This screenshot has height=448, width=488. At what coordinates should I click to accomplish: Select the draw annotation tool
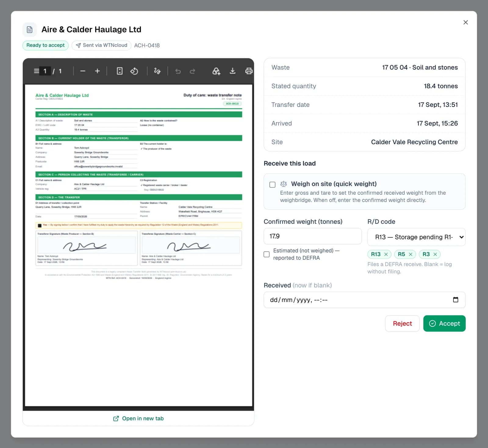157,71
